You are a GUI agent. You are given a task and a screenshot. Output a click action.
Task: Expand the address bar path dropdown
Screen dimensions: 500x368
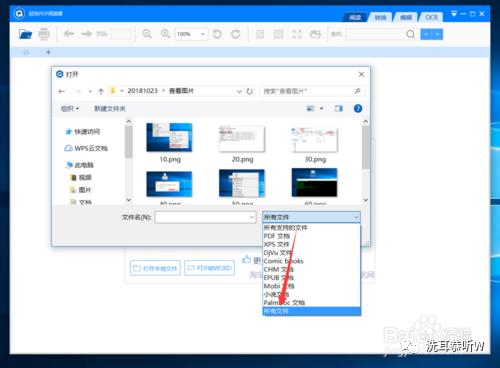[239, 91]
